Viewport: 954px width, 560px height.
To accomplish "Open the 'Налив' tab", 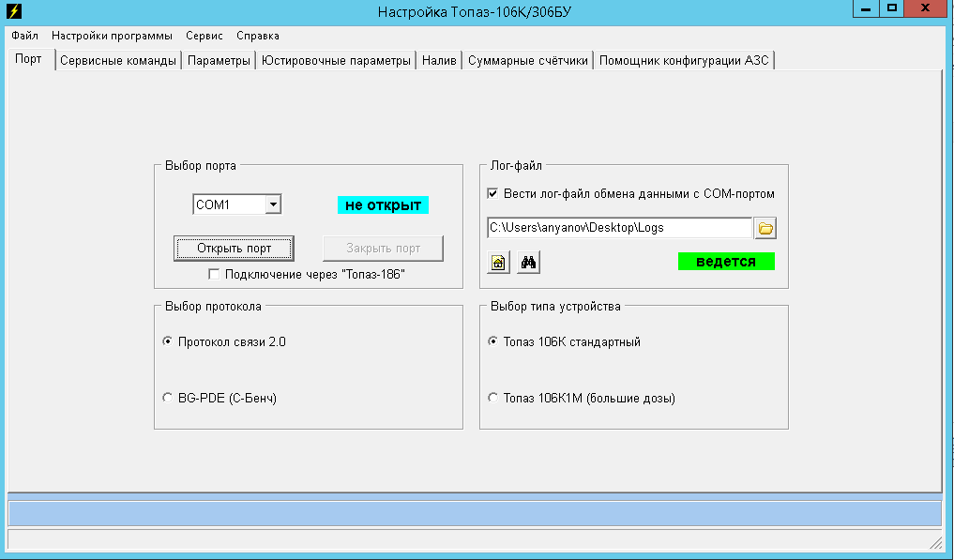I will [439, 60].
